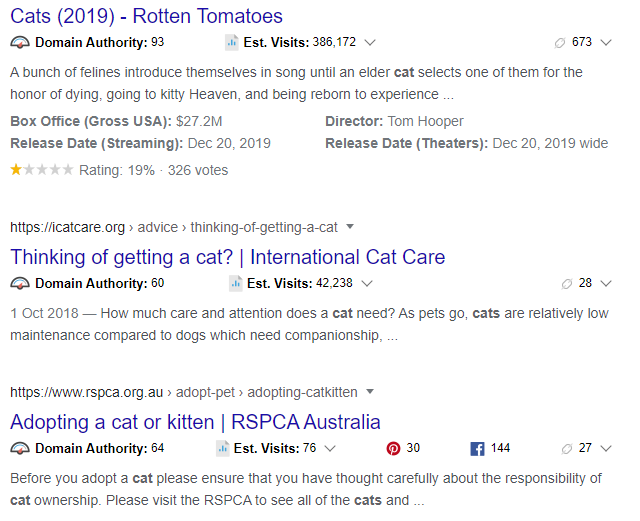Image resolution: width=640 pixels, height=521 pixels.
Task: Expand the chevron next to 27 backlinks
Action: click(x=606, y=449)
